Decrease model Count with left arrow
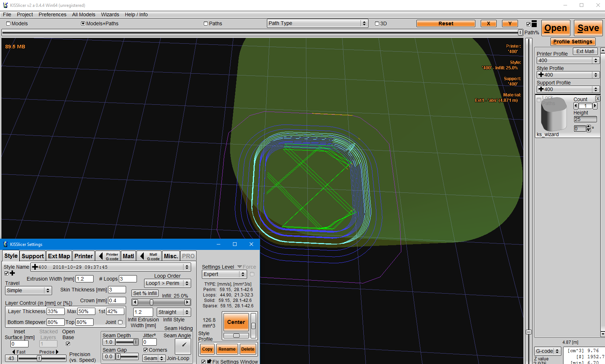Screen dimensions: 605x364 576,106
